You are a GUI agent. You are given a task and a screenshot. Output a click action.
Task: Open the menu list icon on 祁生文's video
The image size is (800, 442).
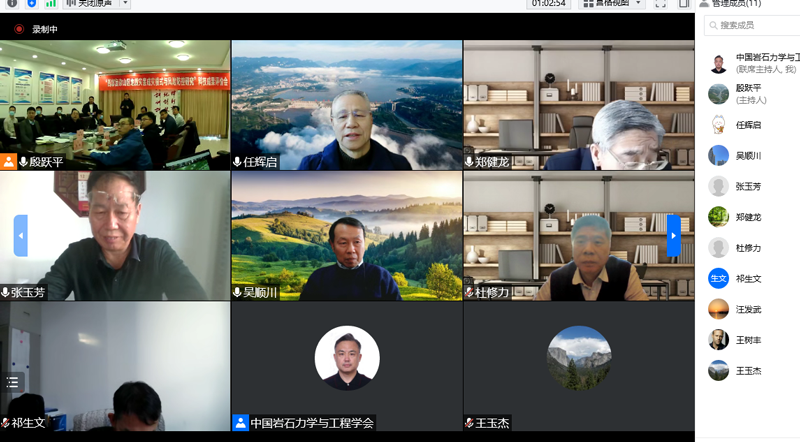(12, 382)
